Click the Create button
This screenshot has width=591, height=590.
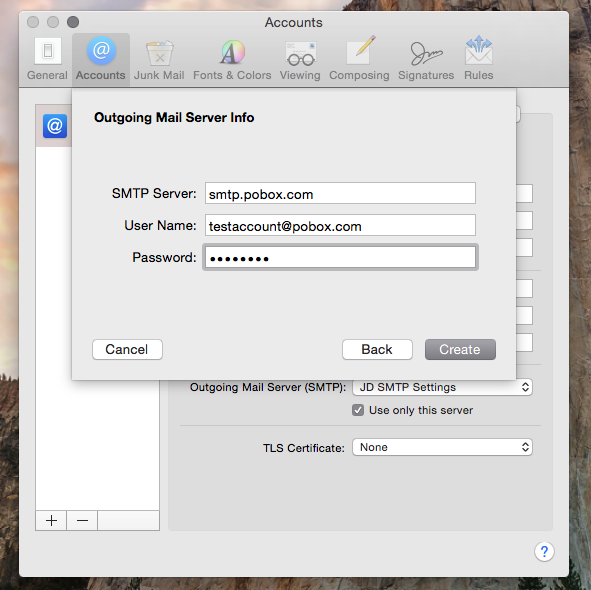pos(460,349)
